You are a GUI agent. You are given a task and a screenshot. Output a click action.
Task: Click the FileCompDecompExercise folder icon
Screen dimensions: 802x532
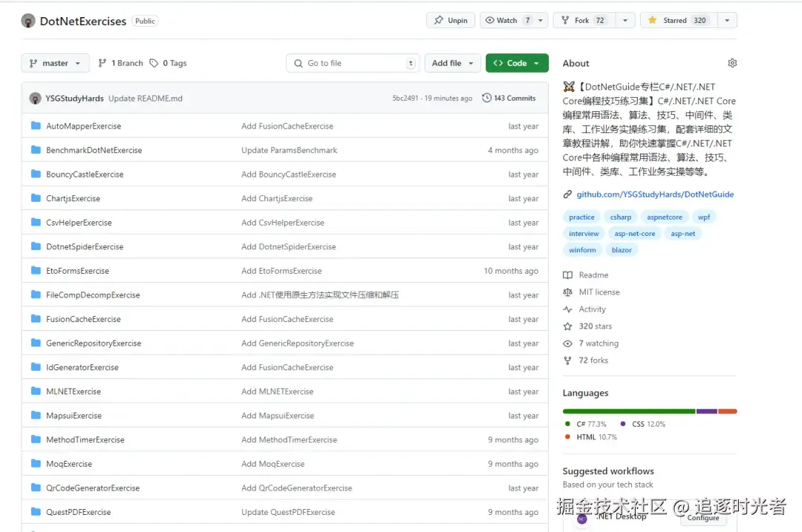[x=36, y=295]
